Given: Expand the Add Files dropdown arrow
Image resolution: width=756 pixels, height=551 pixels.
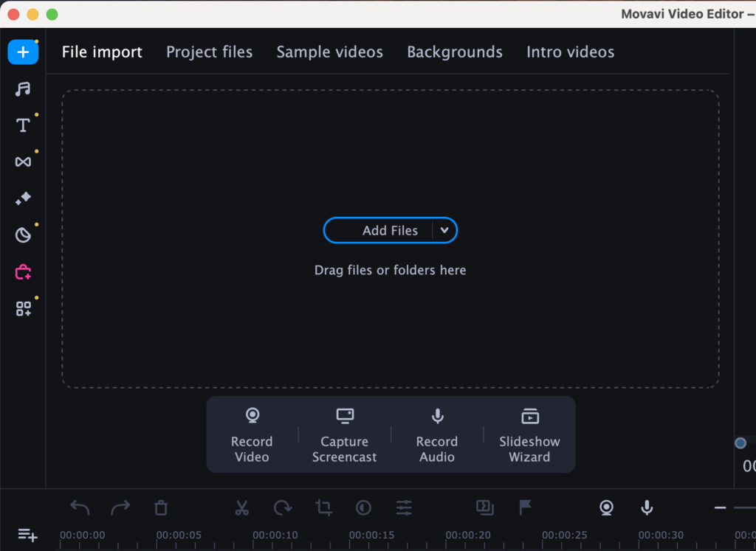Looking at the screenshot, I should tap(444, 230).
